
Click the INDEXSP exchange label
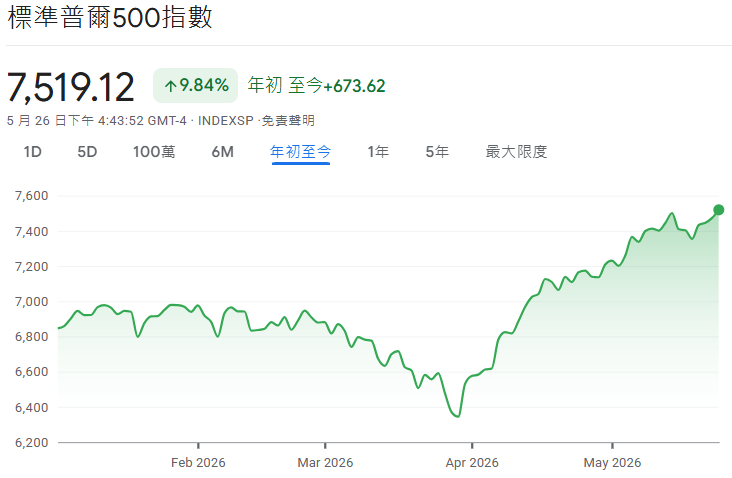point(226,120)
